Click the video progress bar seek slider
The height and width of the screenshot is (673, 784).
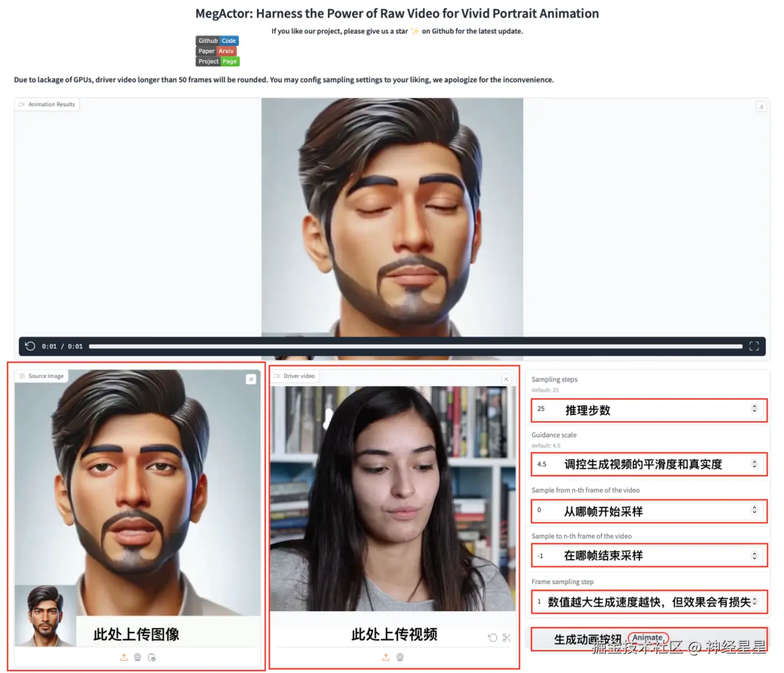417,346
